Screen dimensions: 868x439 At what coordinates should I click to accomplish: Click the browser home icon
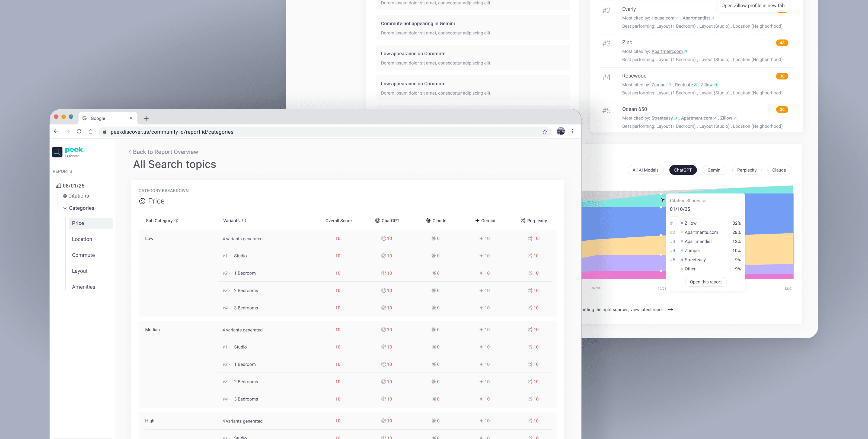pos(90,132)
